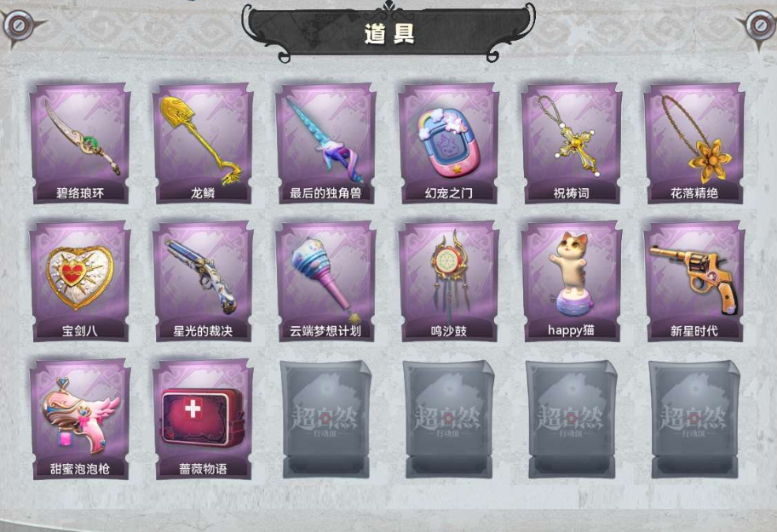777x532 pixels.
Task: Select the 碧络琅环 sword item
Action: tap(80, 144)
